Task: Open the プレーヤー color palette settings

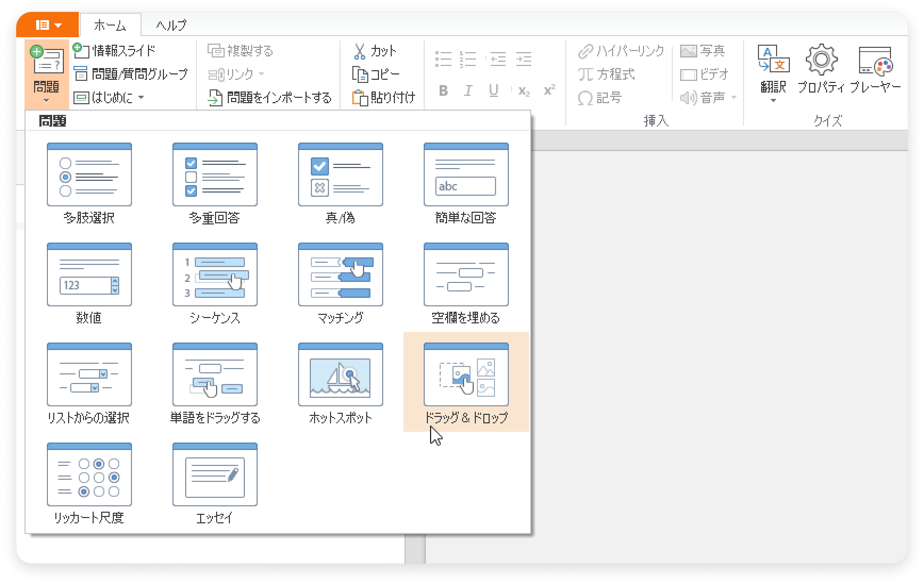Action: 875,69
